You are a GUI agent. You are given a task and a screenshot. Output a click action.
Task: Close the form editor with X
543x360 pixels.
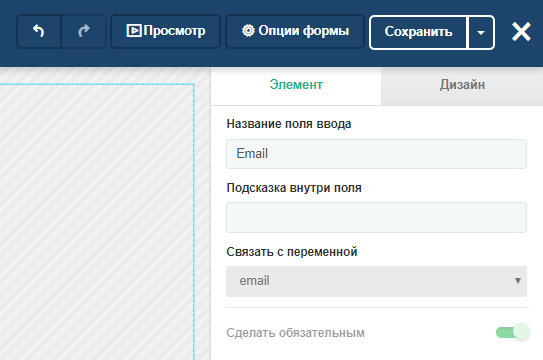pyautogui.click(x=521, y=32)
